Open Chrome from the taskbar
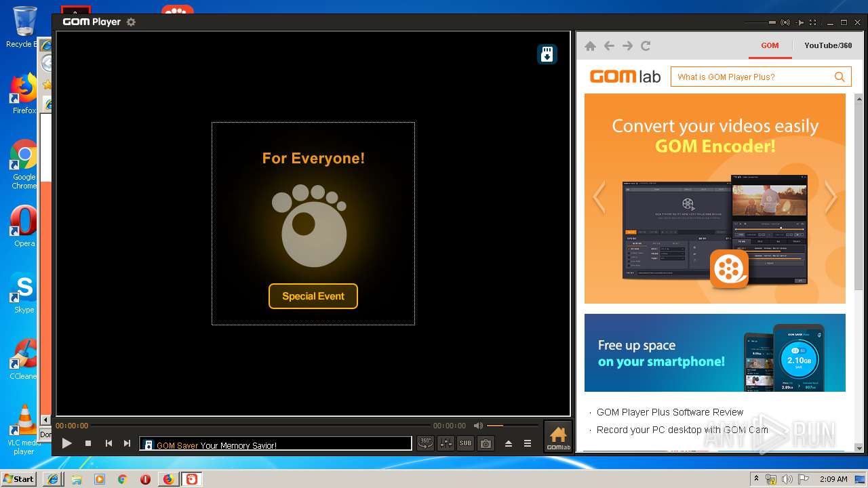 pos(122,479)
